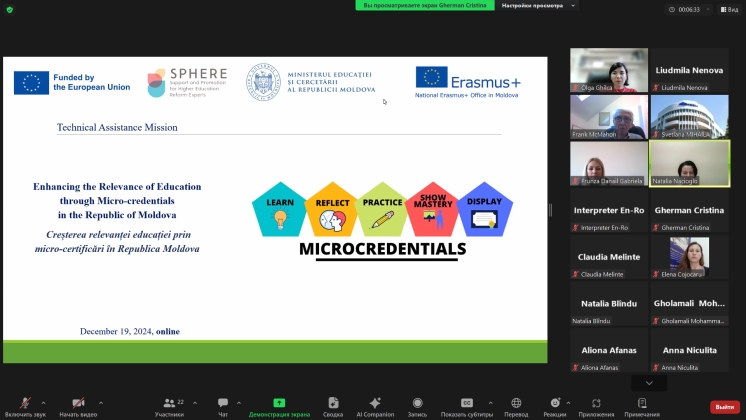Select Natalia Naioglo's video thumbnail
The image size is (746, 420).
click(689, 163)
